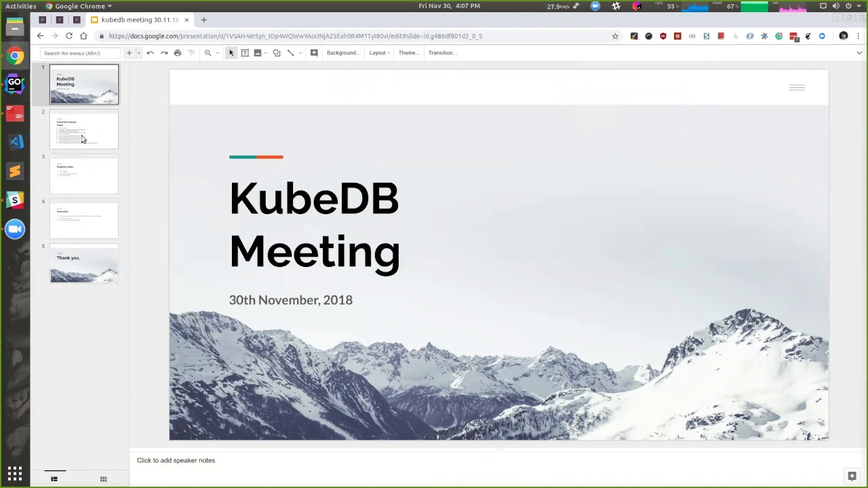The height and width of the screenshot is (488, 868).
Task: Switch to the kubedb meeting 30.11.18 tab
Action: coord(140,20)
